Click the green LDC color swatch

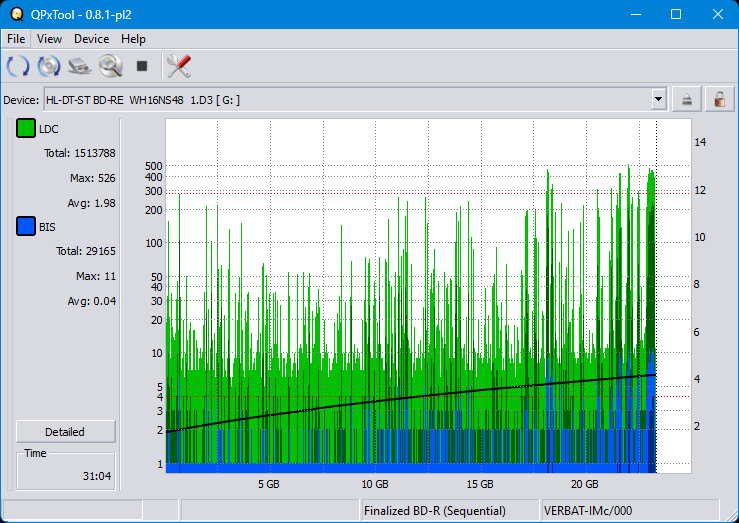coord(26,129)
